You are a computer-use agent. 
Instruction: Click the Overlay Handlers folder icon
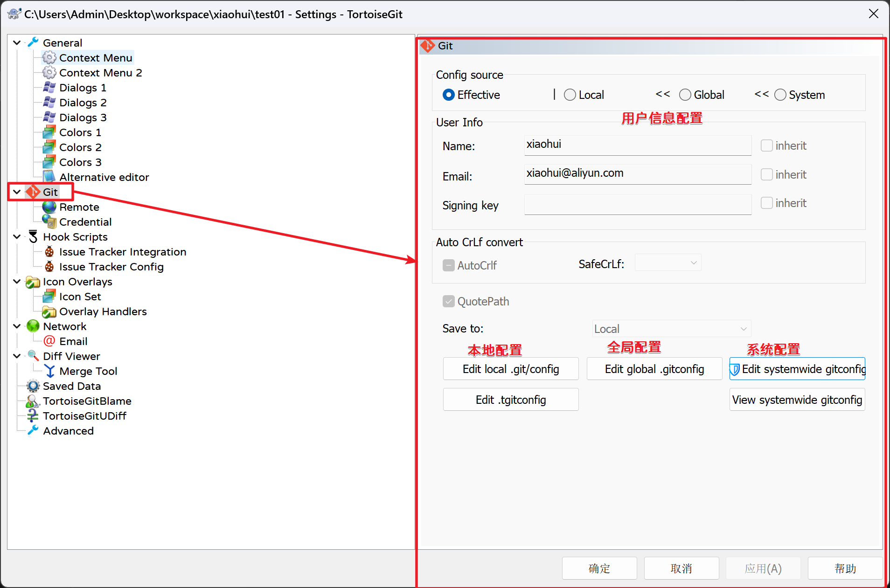tap(49, 311)
